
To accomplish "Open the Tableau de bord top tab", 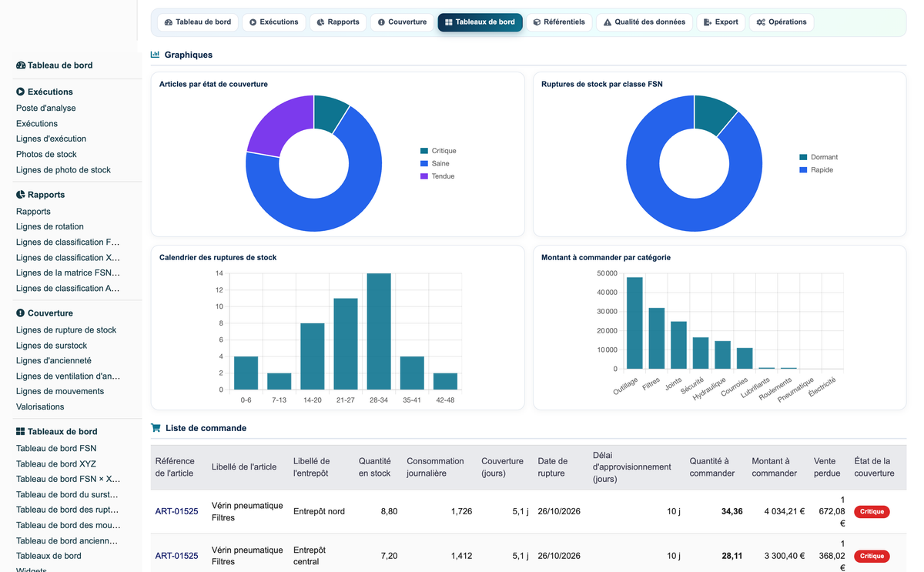I will coord(198,22).
